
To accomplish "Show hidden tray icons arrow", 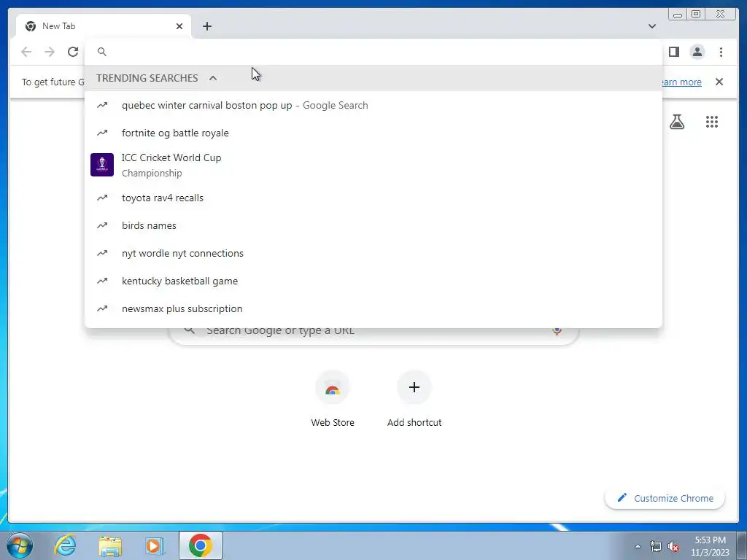I will pyautogui.click(x=638, y=546).
